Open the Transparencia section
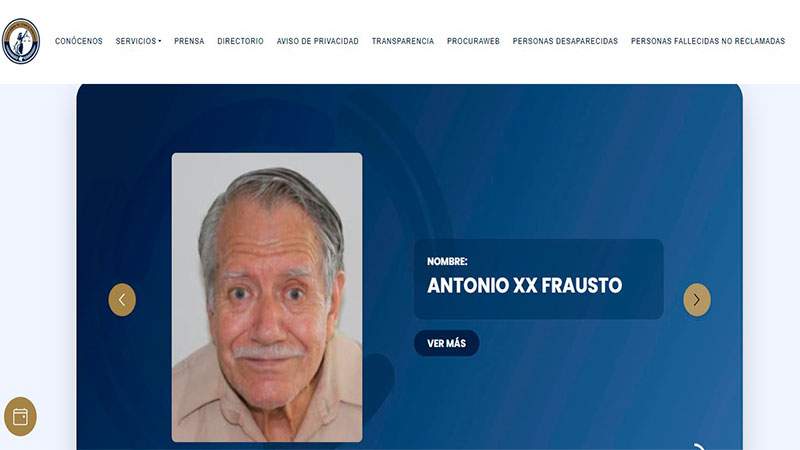800x450 pixels. click(x=403, y=41)
